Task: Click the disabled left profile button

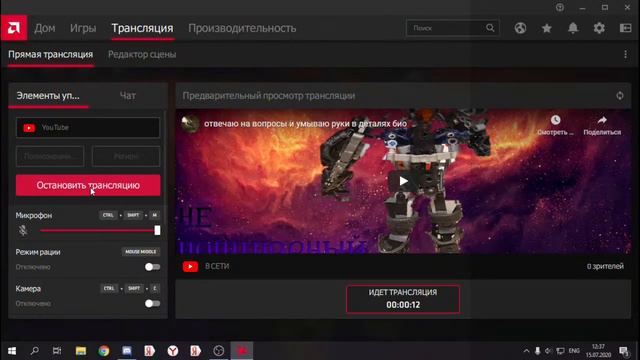Action: coord(50,156)
